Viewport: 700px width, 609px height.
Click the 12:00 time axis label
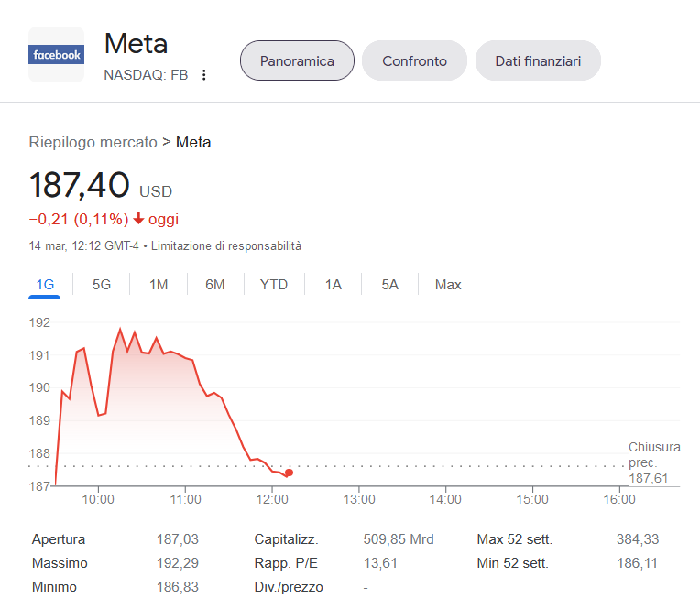point(272,499)
